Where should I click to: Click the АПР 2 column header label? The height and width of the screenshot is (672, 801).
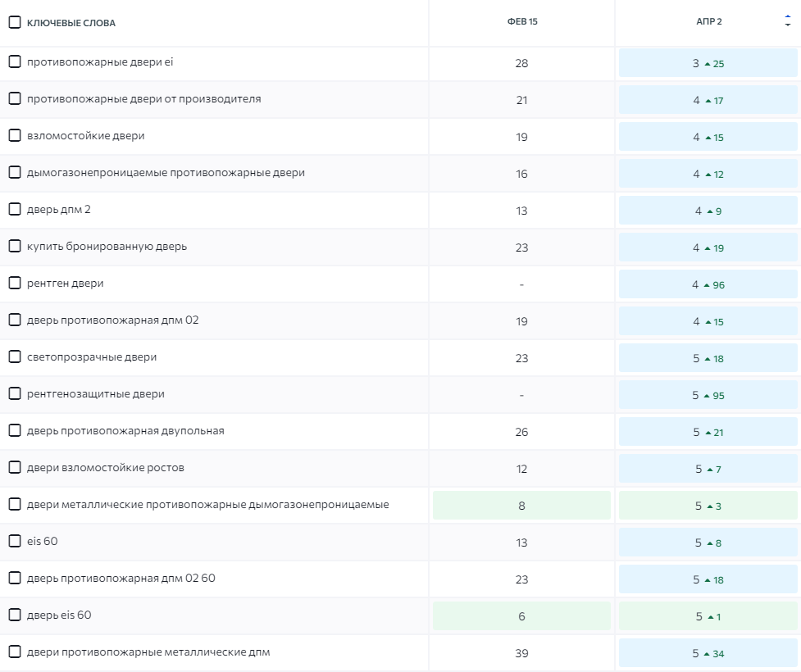pyautogui.click(x=708, y=22)
